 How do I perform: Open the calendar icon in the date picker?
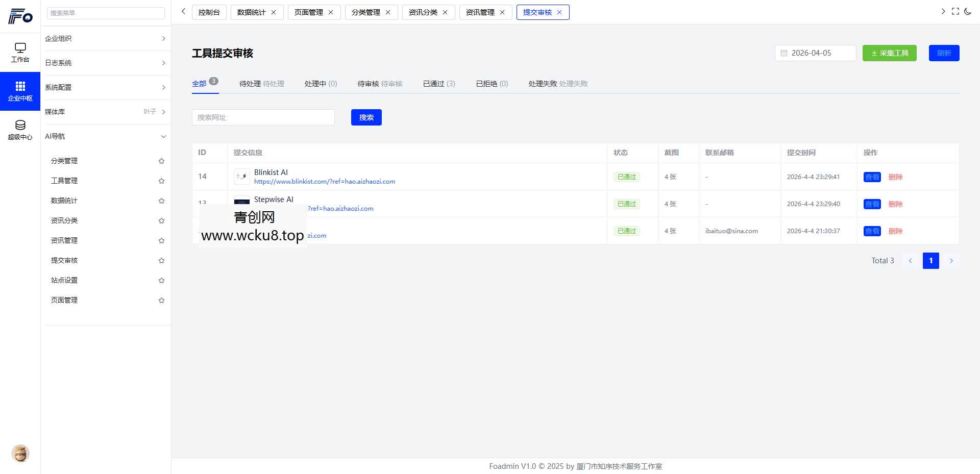pyautogui.click(x=785, y=53)
